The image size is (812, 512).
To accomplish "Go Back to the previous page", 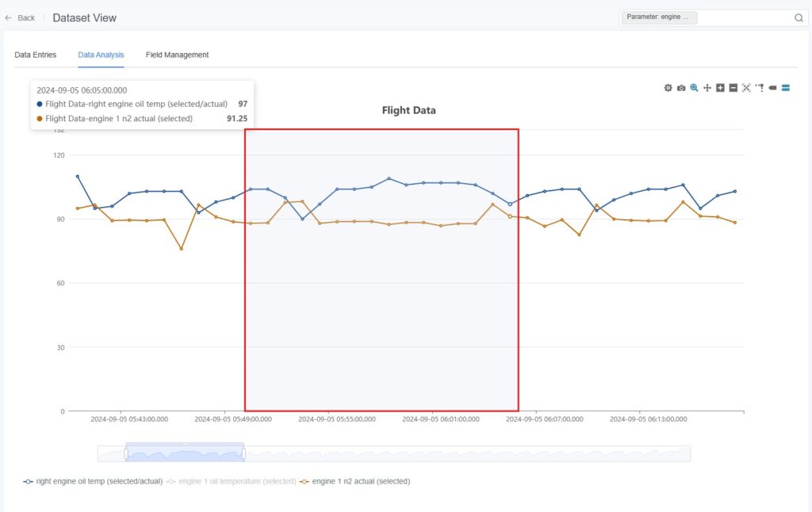I will coord(20,17).
